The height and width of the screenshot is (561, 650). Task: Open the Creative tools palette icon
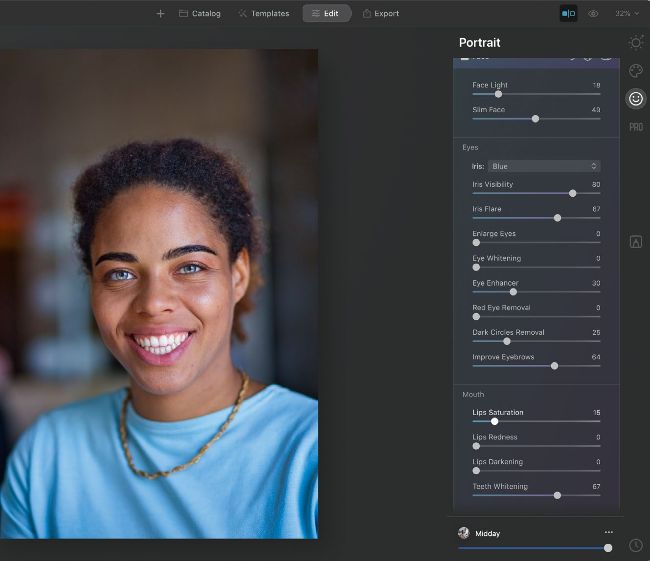click(x=636, y=71)
